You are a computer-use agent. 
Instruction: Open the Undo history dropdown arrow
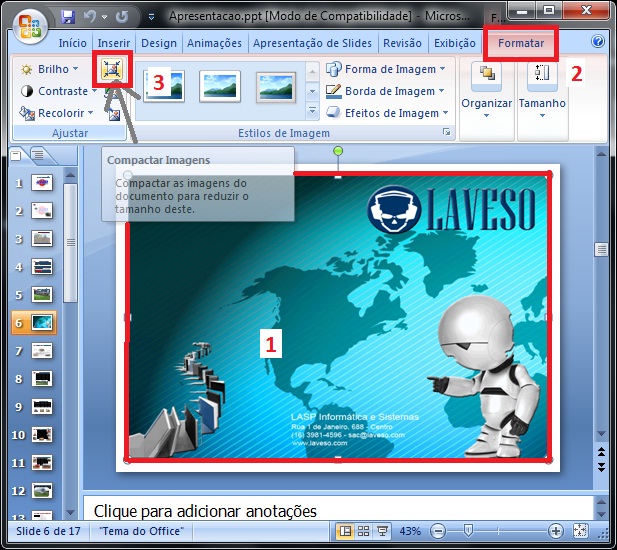pos(104,17)
